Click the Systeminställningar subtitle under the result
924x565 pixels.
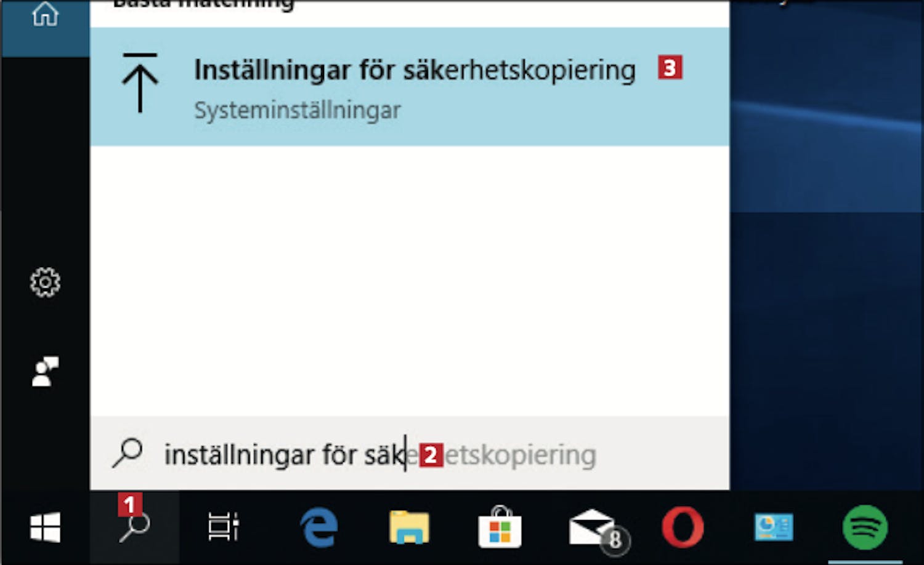tap(297, 111)
